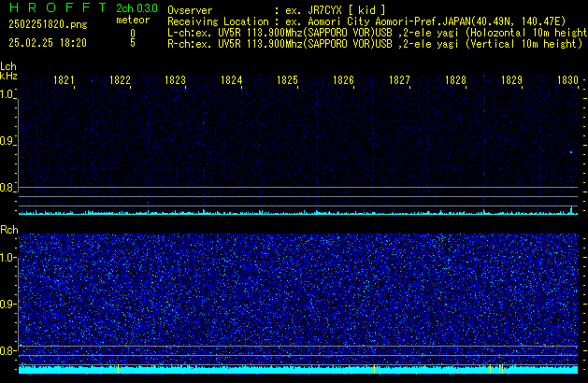Click the 0.8 kHz label on Rch axis
This screenshot has height=383, width=588.
point(7,350)
